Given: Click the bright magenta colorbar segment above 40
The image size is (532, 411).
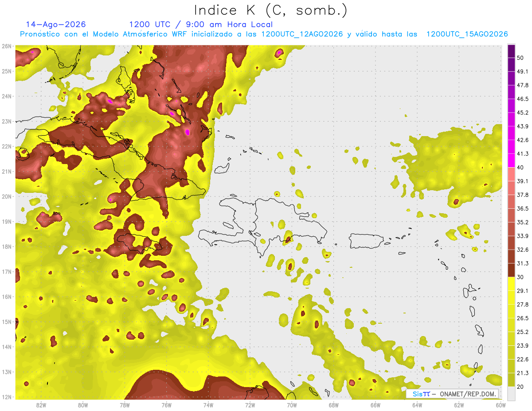Looking at the screenshot, I should [512, 161].
